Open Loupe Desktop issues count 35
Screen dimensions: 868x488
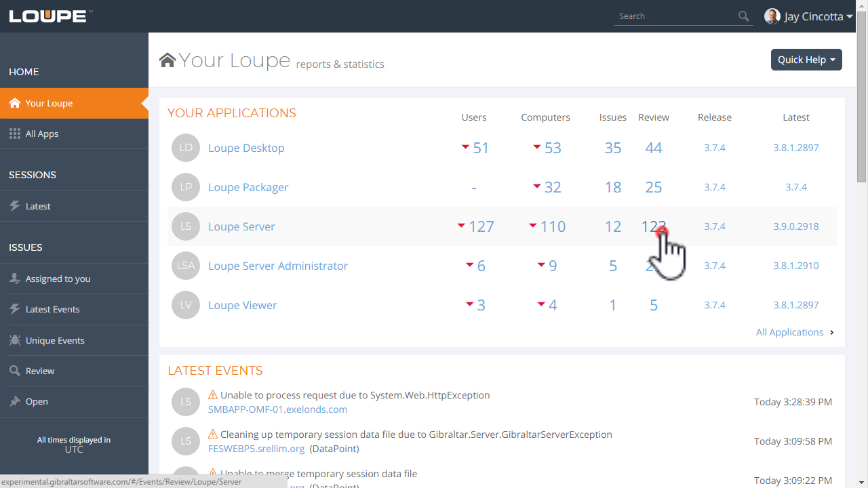(613, 148)
